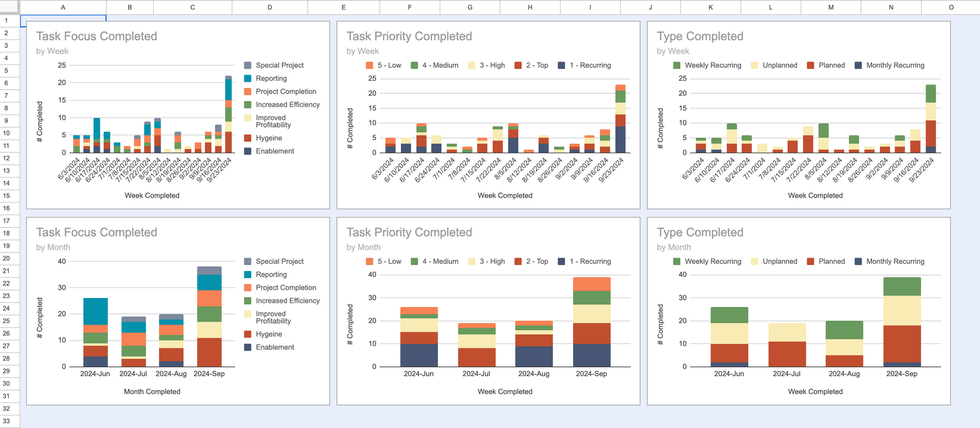This screenshot has width=980, height=428.
Task: Select the column O header
Action: (950, 7)
